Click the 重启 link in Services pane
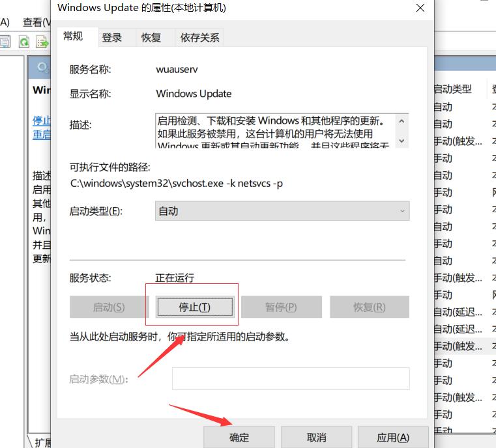Viewport: 496px width, 448px height. tap(42, 135)
